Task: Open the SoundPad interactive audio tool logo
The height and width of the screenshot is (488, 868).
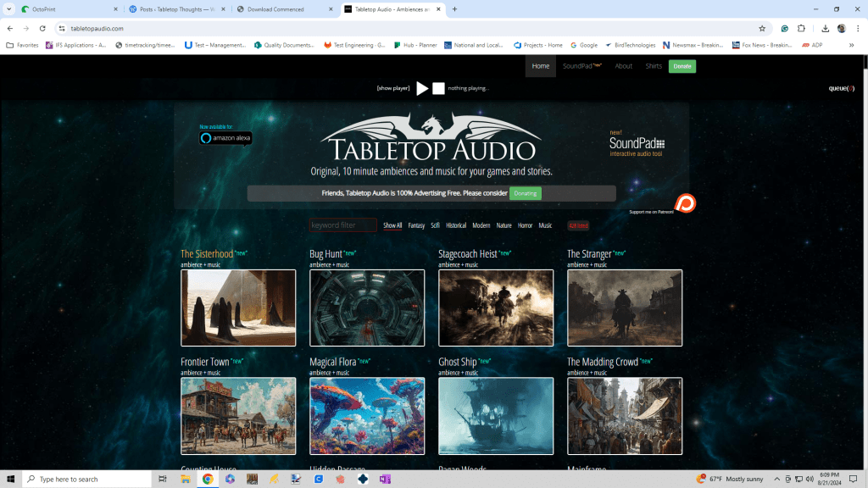Action: [637, 143]
